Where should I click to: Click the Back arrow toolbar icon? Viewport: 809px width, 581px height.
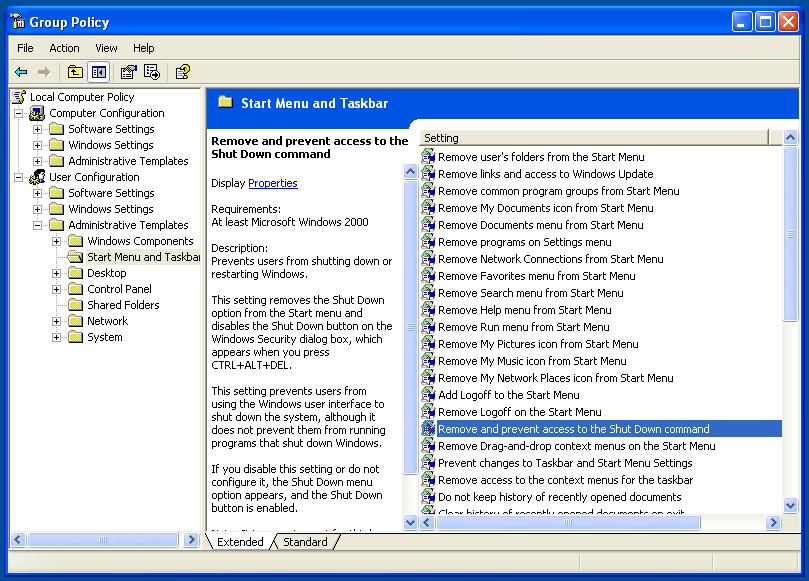click(x=21, y=72)
